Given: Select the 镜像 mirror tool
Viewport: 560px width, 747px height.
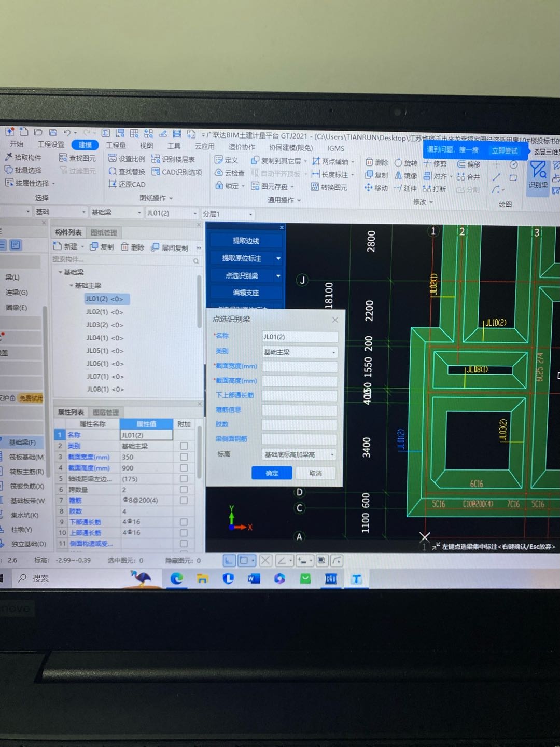Looking at the screenshot, I should 406,176.
